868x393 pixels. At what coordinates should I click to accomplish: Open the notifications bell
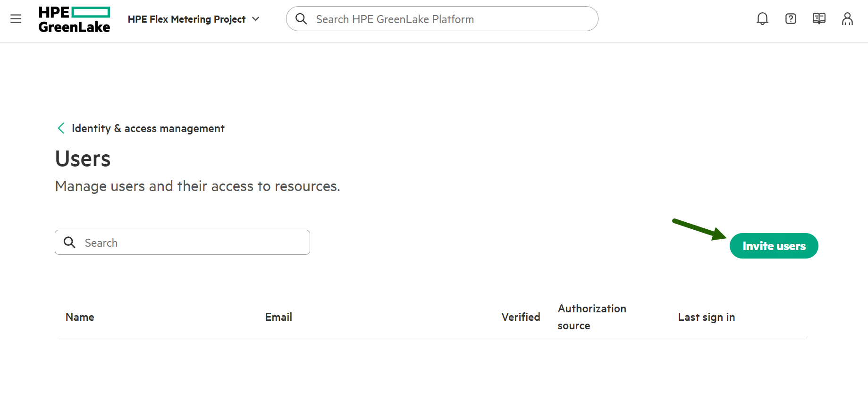click(762, 19)
